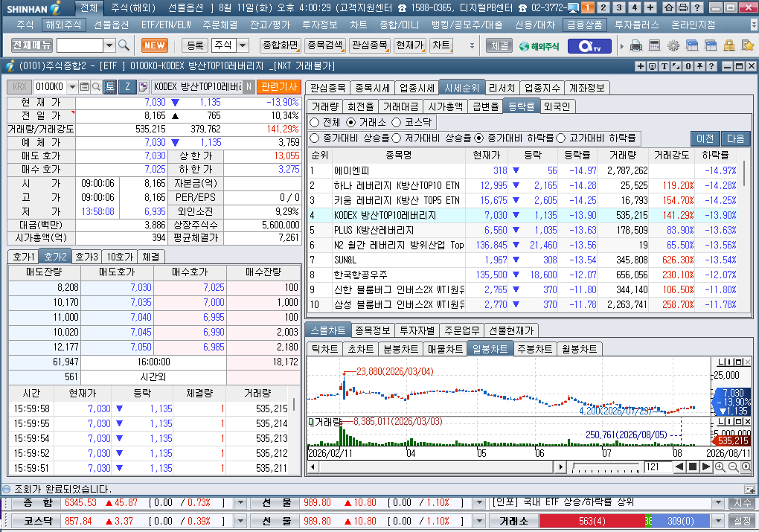Select screen number 2 button in title bar
Viewport: 759px width, 532px height.
point(603,7)
